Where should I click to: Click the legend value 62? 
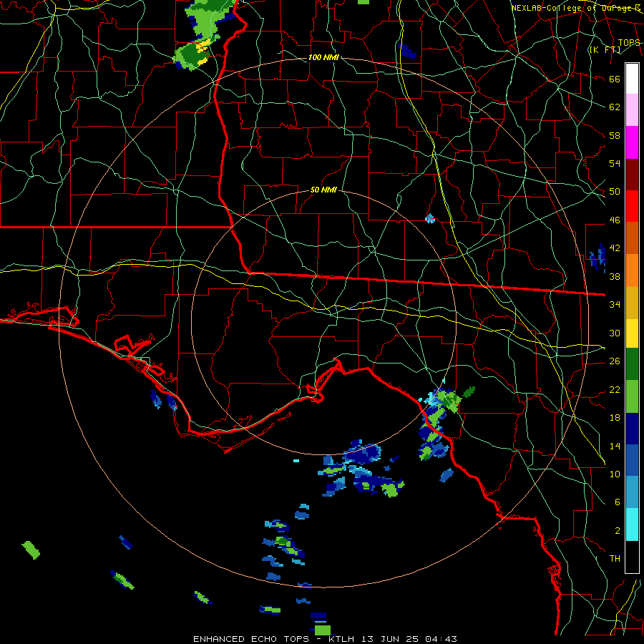pyautogui.click(x=615, y=107)
